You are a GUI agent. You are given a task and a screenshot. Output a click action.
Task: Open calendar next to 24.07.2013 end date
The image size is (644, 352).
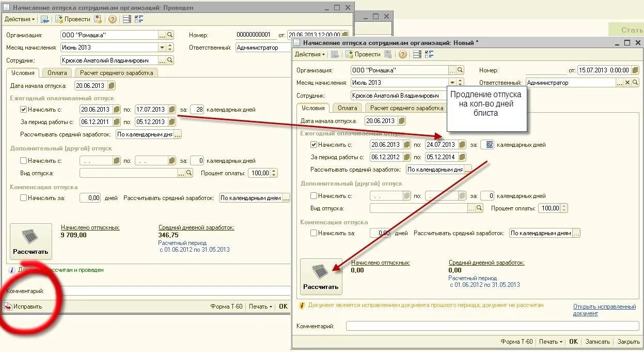[x=462, y=145]
